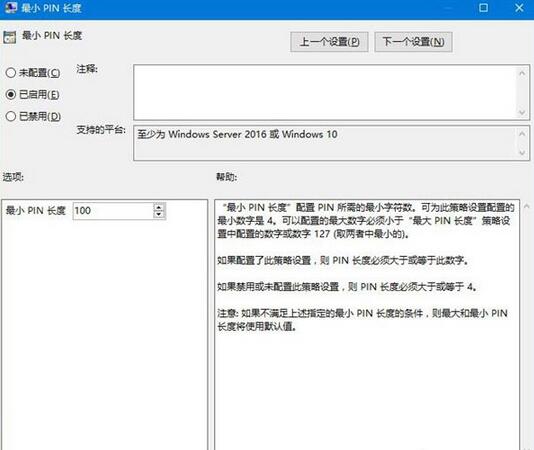Click the help paragraph starting 如果禁用或未配置
534x450 pixels.
(x=347, y=287)
